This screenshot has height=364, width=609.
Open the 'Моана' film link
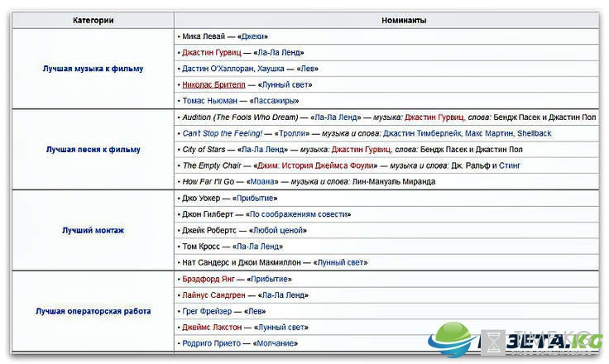pos(262,182)
